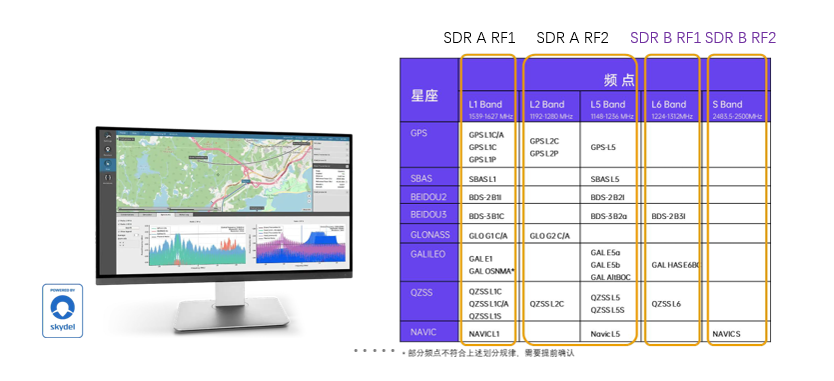Select the active white tab above spectrum plots
Viewport: 834px width, 381px height.
165,215
